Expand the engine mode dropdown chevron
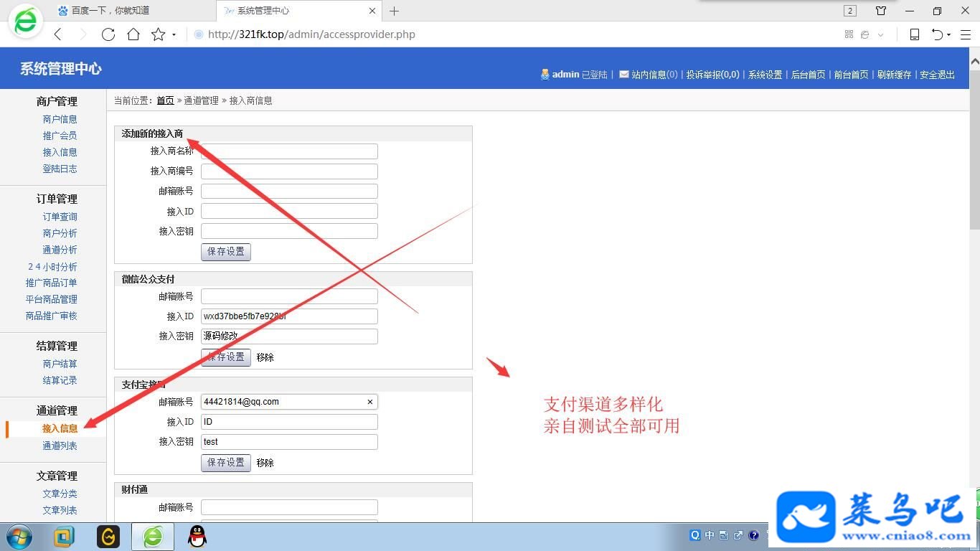980x551 pixels. (881, 35)
